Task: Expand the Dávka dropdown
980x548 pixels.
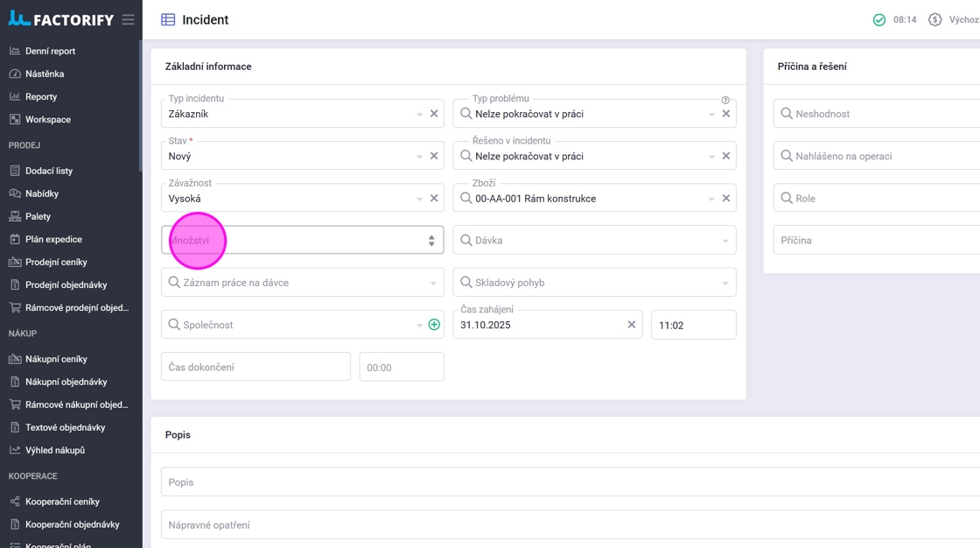Action: [725, 241]
